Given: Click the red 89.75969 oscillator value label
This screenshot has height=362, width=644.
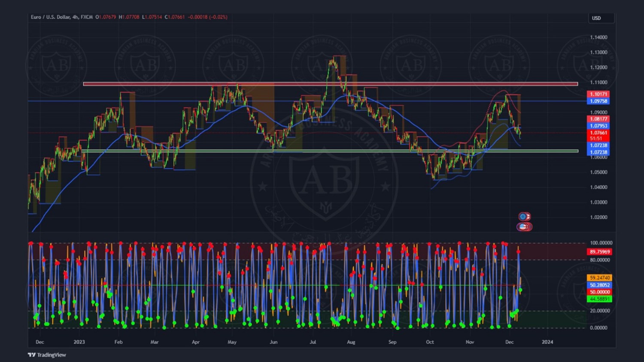Looking at the screenshot, I should click(x=600, y=252).
